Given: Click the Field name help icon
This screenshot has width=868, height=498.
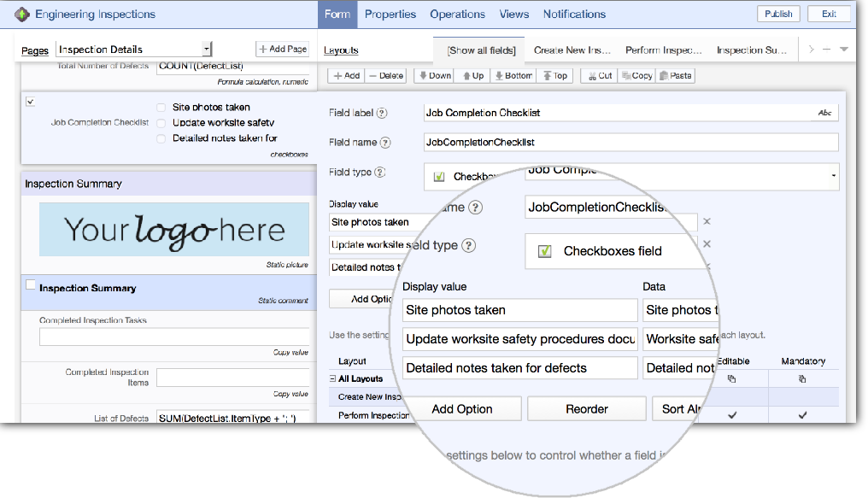Looking at the screenshot, I should tap(385, 143).
